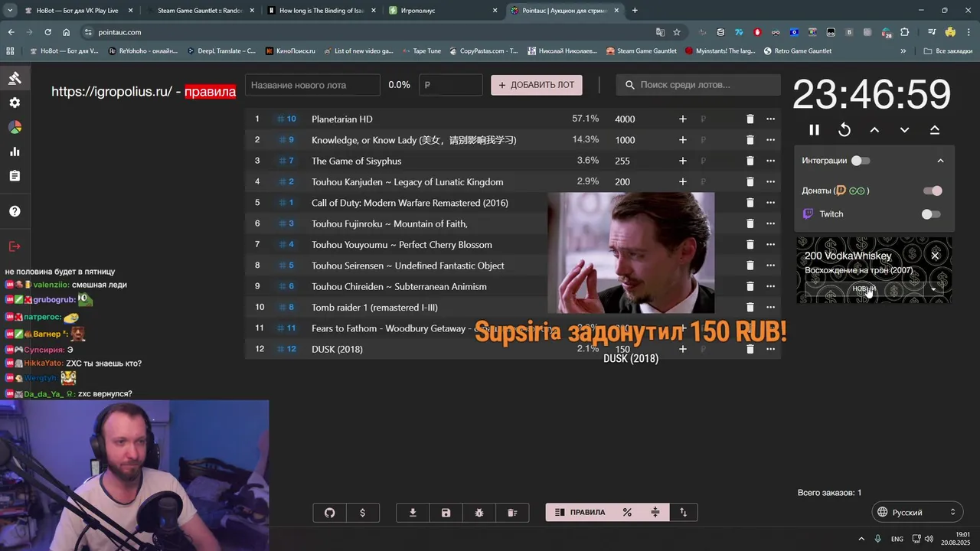
Task: Open the system tray hidden icons chevron
Action: (861, 539)
